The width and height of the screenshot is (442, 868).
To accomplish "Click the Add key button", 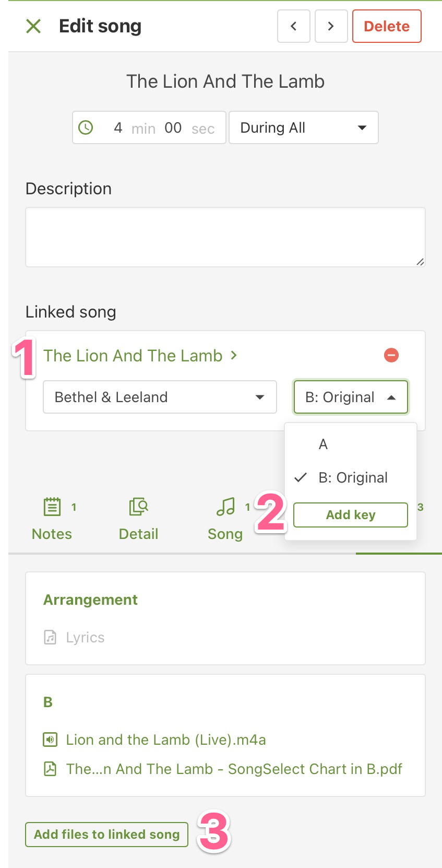I will coord(351,515).
